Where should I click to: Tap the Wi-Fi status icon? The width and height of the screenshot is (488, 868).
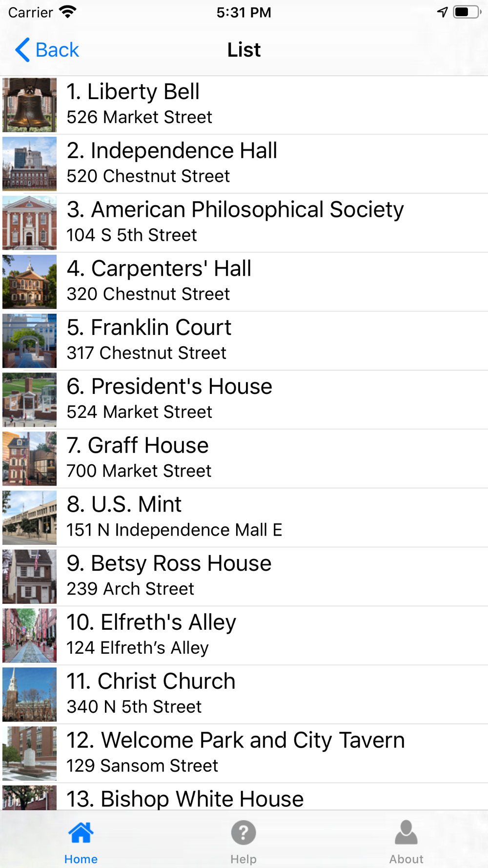click(67, 12)
